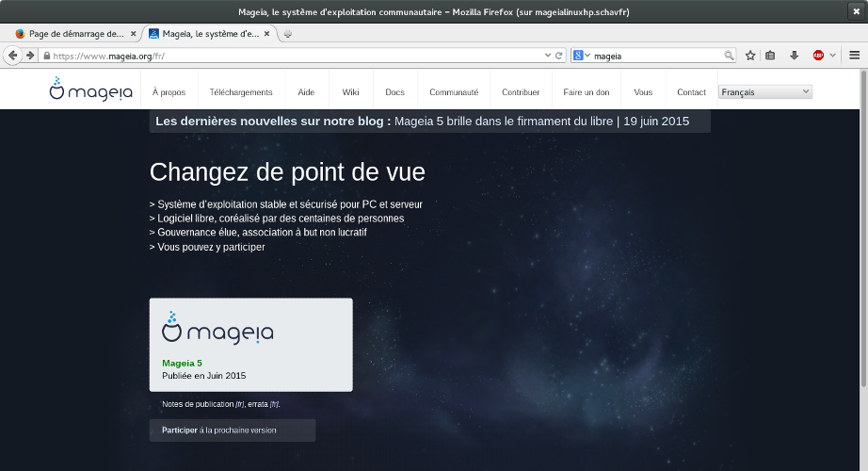
Task: Click the red Adblock Plus icon
Action: (x=818, y=56)
